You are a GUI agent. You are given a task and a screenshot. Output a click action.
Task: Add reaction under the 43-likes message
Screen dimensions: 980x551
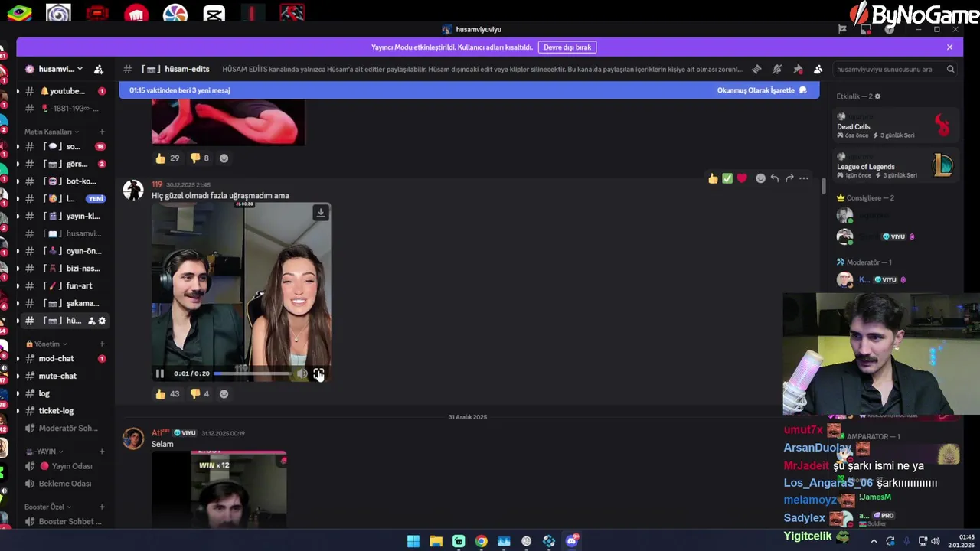(x=224, y=393)
